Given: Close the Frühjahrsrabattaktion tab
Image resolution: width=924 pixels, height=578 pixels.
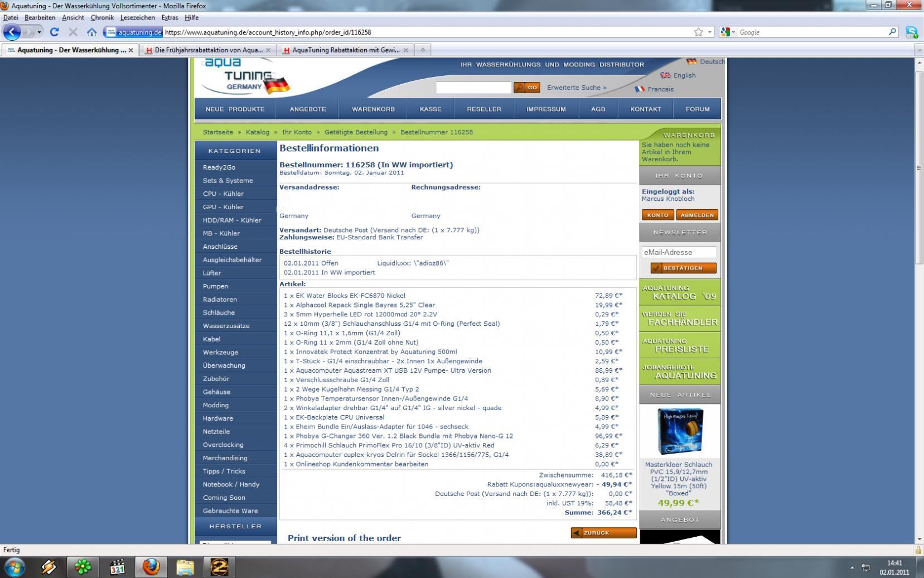Looking at the screenshot, I should pos(268,50).
